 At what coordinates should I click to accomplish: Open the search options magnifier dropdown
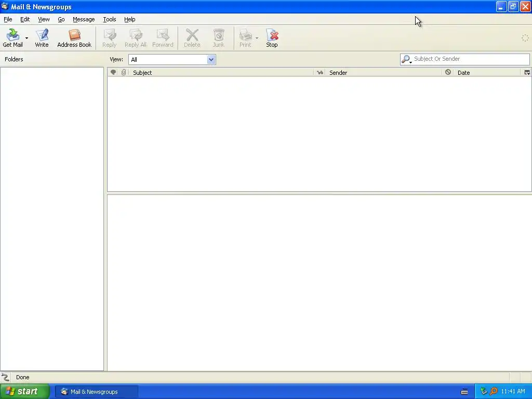406,59
